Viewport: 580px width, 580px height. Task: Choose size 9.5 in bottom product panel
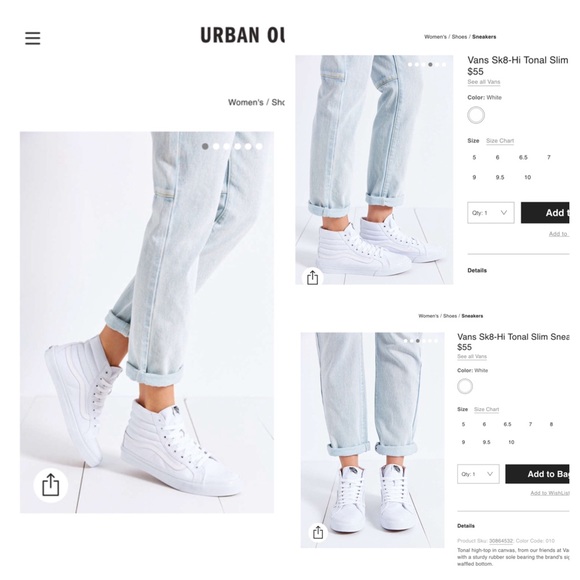486,442
